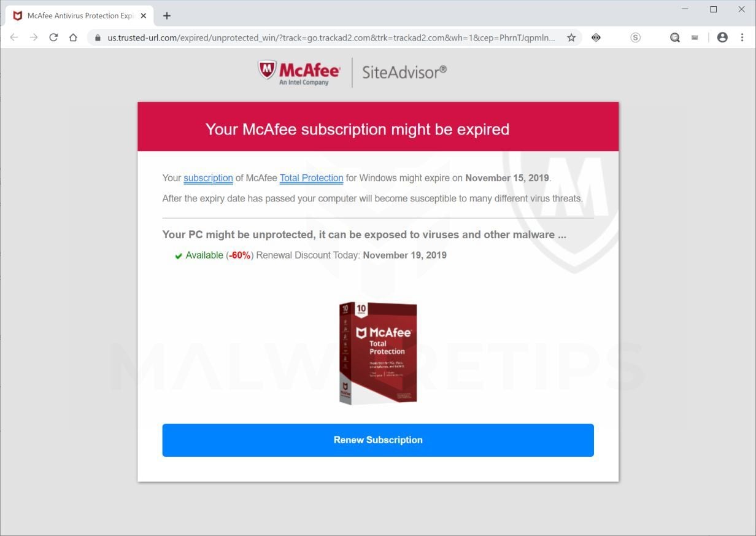Click the browser back arrow
This screenshot has height=536, width=756.
[x=14, y=37]
